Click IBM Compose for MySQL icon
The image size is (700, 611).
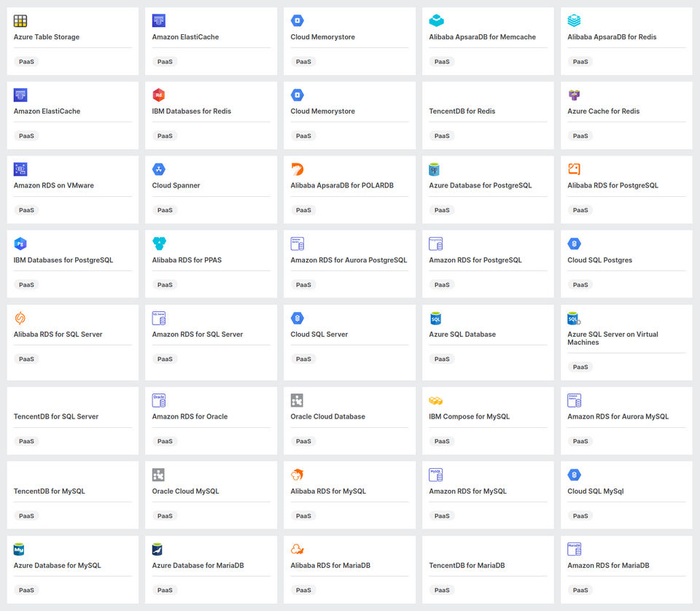click(436, 401)
